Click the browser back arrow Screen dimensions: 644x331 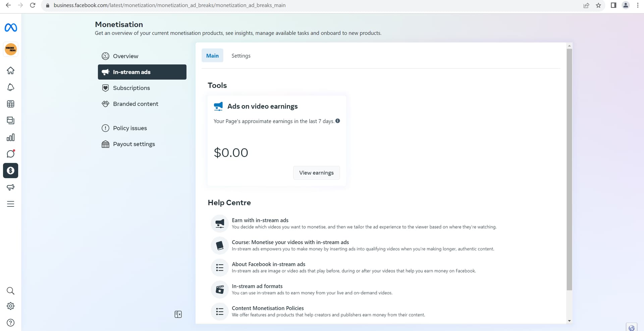(8, 5)
